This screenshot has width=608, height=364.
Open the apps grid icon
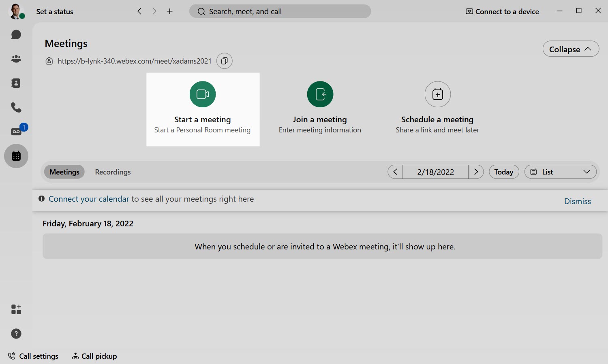tap(16, 309)
